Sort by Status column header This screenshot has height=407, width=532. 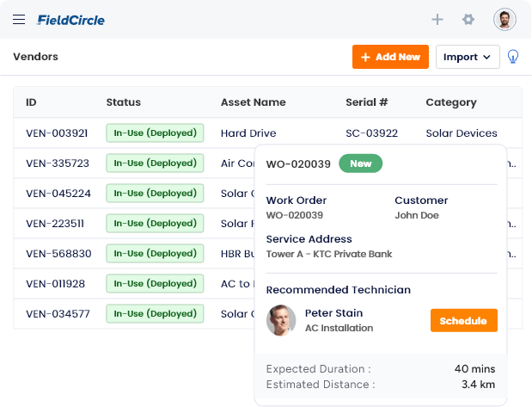click(124, 102)
